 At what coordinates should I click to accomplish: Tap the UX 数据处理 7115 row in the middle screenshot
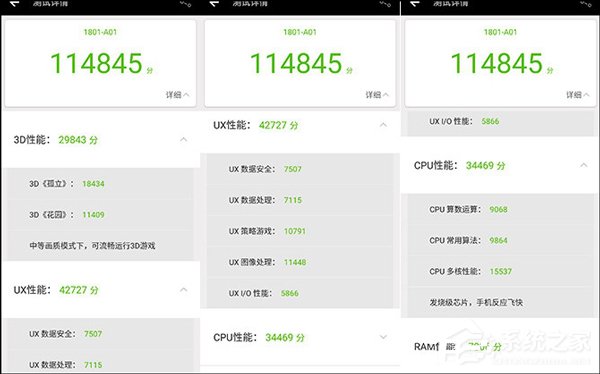pyautogui.click(x=300, y=200)
